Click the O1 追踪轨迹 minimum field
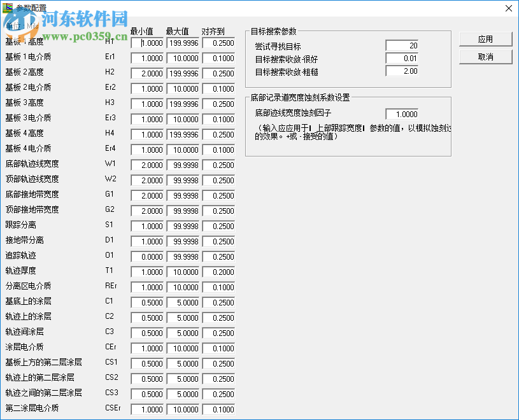 coord(148,256)
